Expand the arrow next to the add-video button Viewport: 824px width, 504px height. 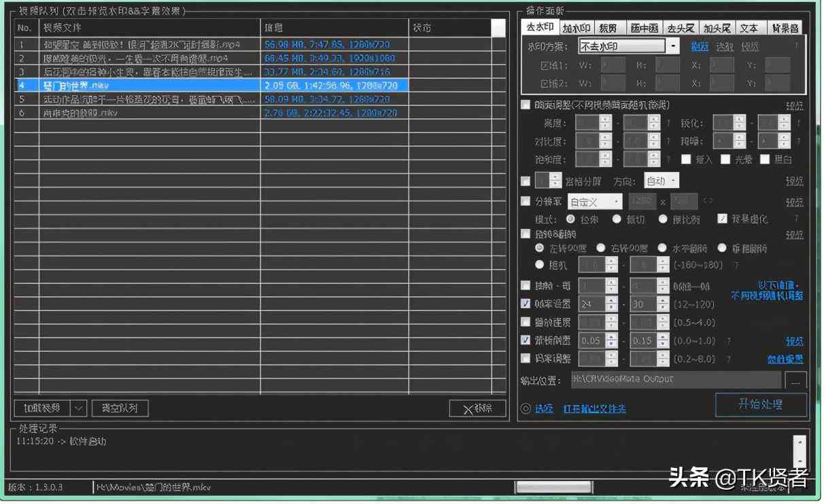(79, 408)
